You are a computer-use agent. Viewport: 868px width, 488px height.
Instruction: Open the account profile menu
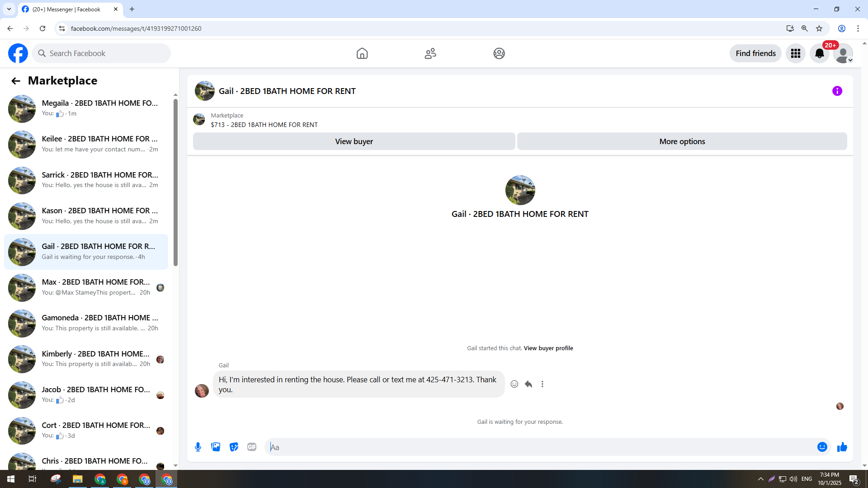click(x=843, y=53)
